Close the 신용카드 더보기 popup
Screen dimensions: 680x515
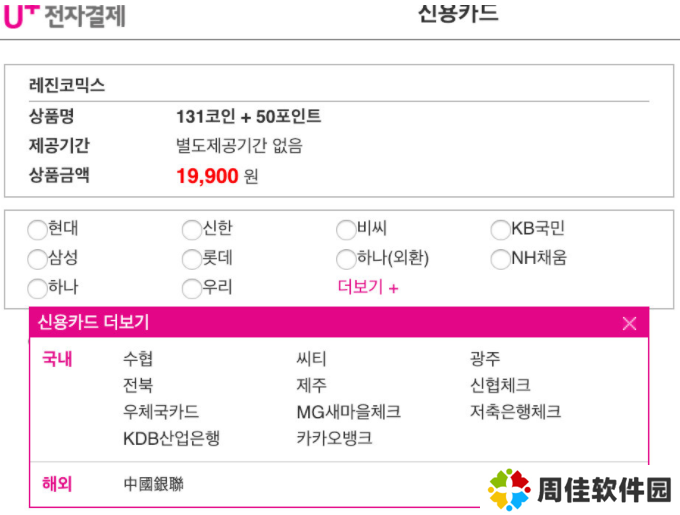(629, 323)
